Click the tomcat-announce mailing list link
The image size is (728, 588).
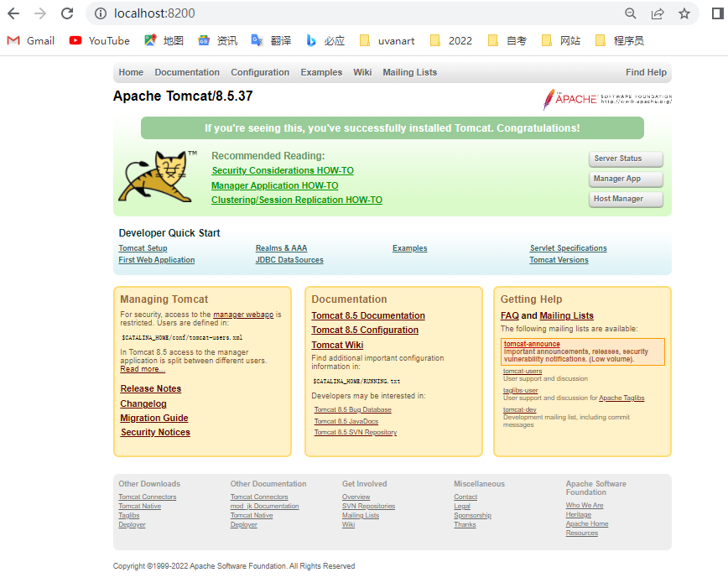pos(532,344)
